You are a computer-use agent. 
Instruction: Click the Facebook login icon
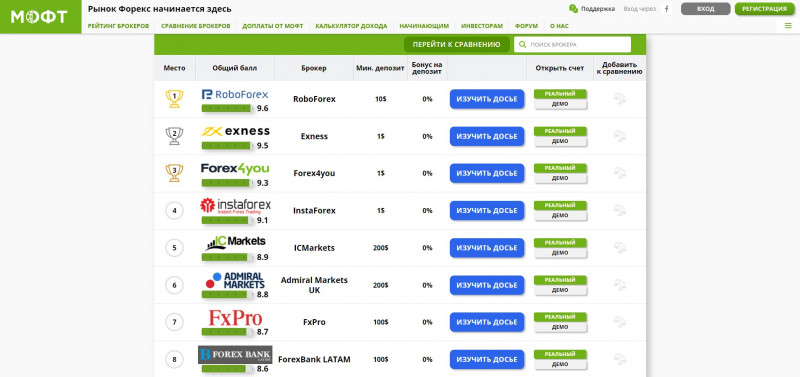click(x=666, y=9)
